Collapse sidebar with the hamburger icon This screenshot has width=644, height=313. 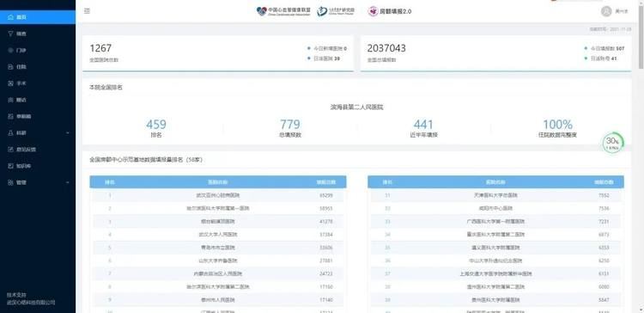click(x=87, y=11)
